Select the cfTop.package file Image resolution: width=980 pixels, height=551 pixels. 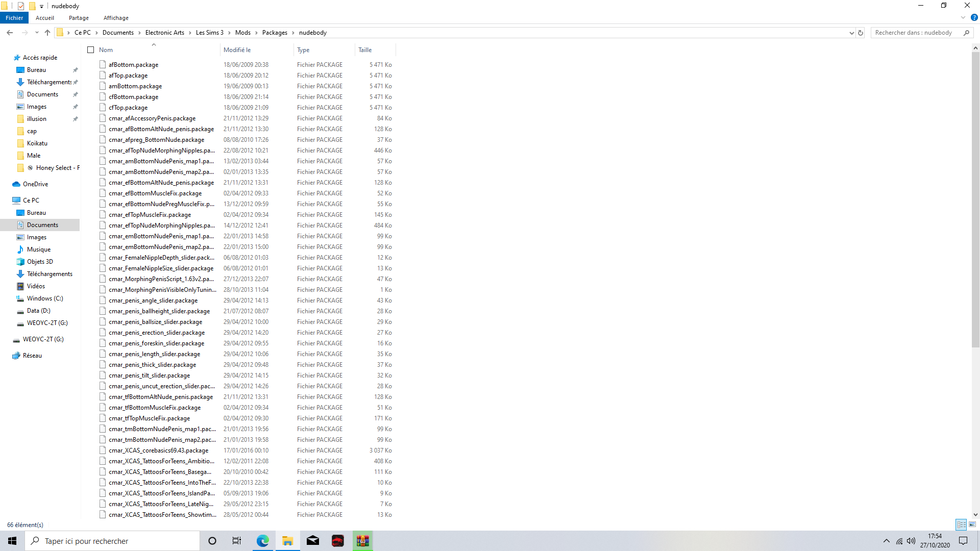pyautogui.click(x=128, y=108)
